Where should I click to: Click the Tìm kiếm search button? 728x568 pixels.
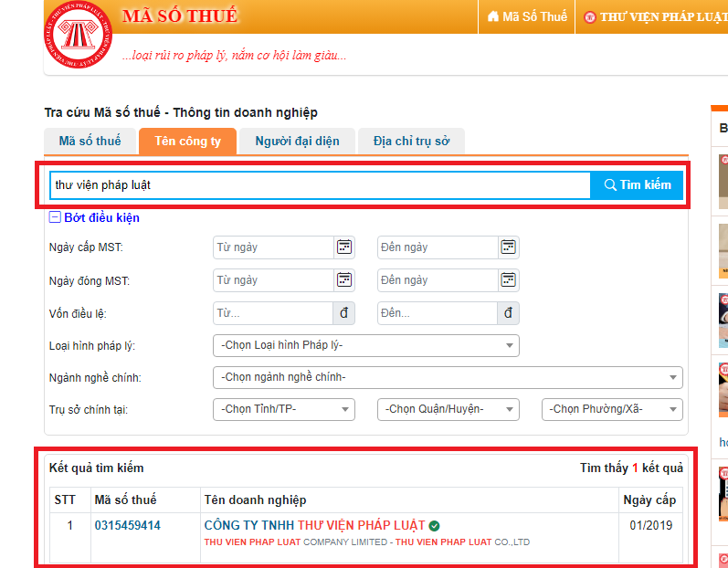[637, 185]
